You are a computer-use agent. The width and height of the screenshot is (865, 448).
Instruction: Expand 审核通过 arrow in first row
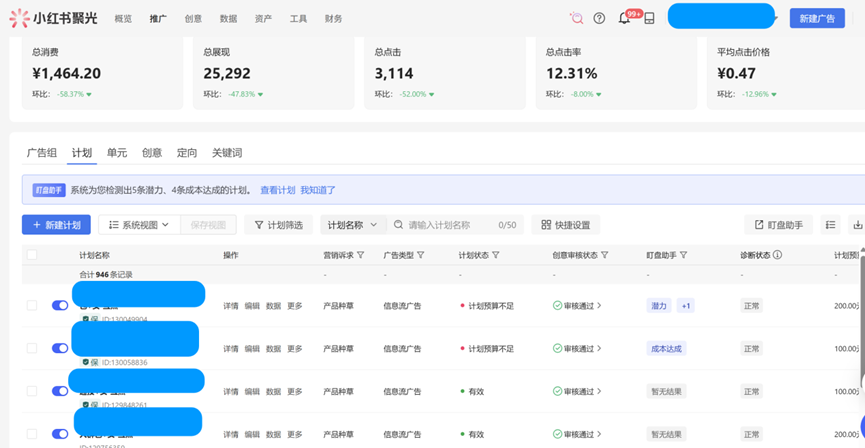[x=600, y=306]
